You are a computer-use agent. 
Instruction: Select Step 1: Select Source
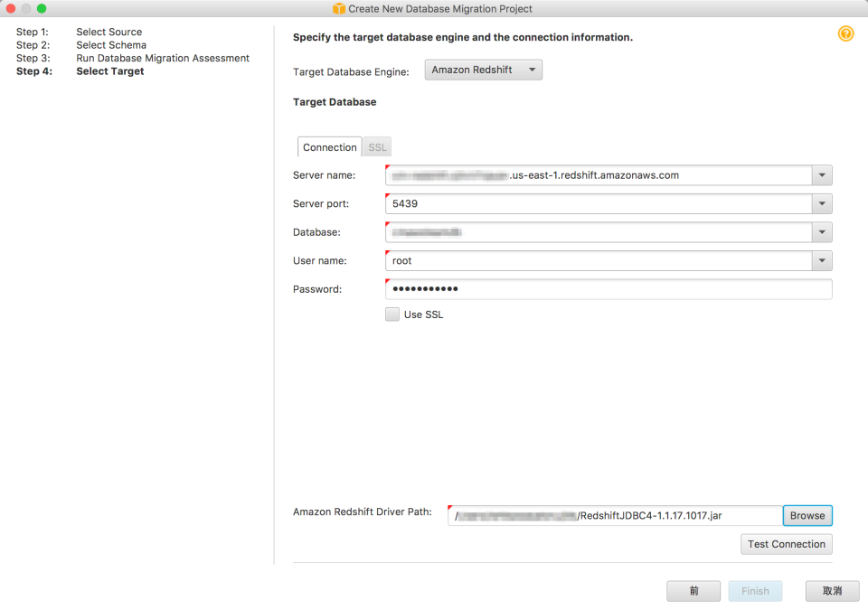108,32
